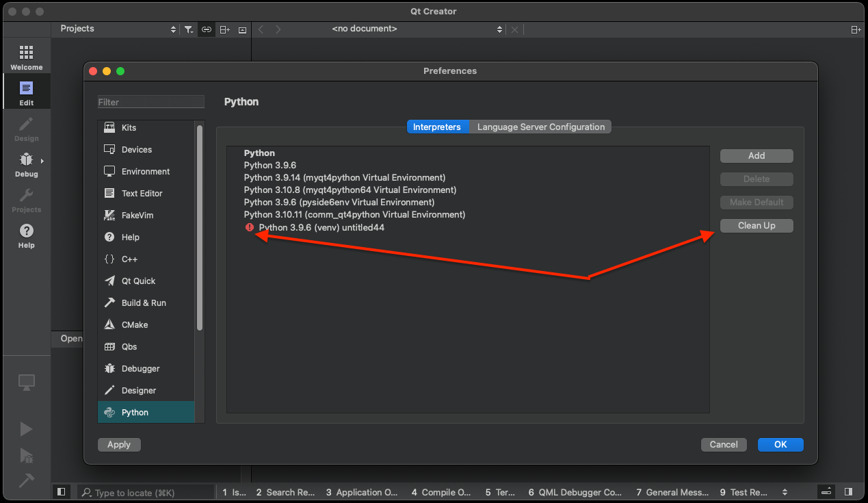Open the Welcome mode
The height and width of the screenshot is (503, 868).
pos(26,56)
